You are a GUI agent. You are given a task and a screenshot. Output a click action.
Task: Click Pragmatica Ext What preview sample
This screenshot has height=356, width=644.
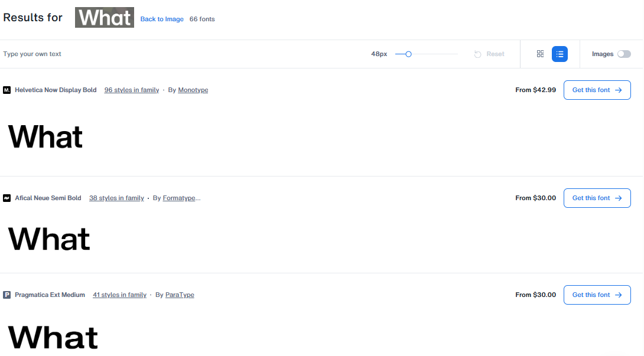(x=53, y=337)
